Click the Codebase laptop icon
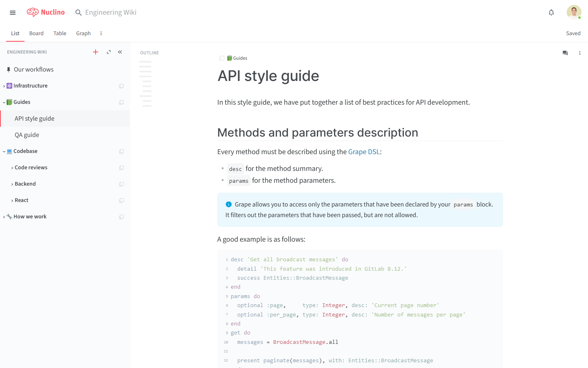This screenshot has width=588, height=368. [9, 151]
